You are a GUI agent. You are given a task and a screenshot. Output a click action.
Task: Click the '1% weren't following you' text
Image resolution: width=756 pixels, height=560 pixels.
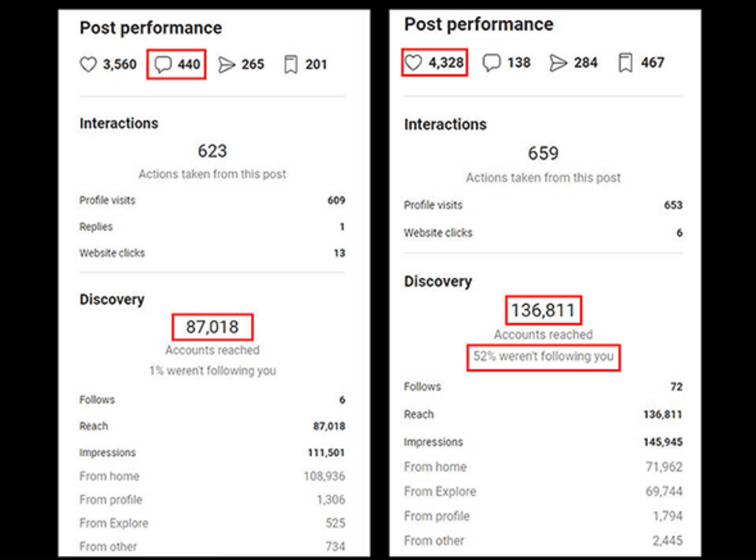pos(213,370)
